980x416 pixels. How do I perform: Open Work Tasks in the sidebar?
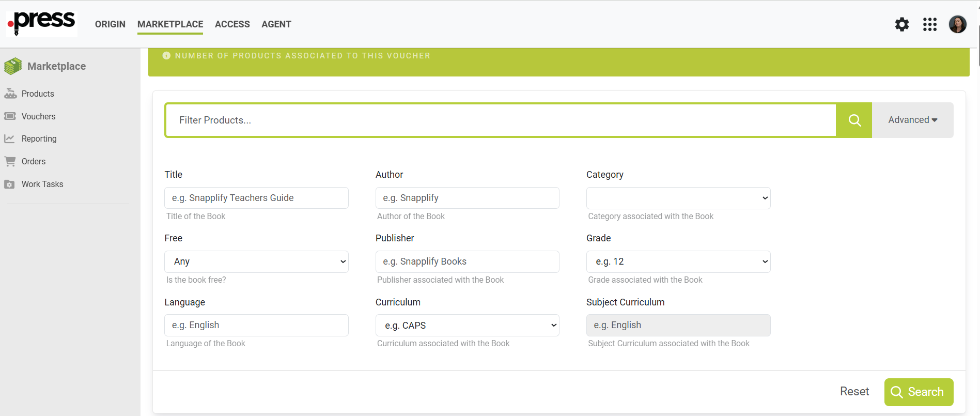click(42, 184)
